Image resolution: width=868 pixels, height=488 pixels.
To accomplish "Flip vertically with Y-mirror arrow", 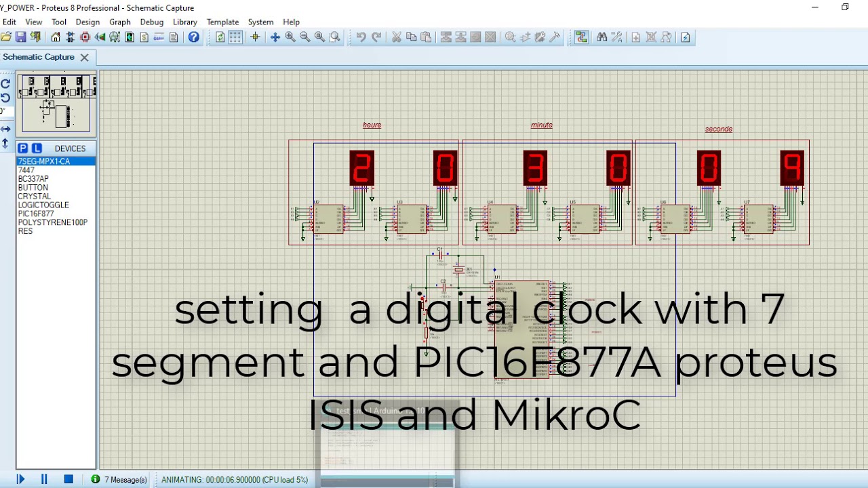I will click(5, 143).
